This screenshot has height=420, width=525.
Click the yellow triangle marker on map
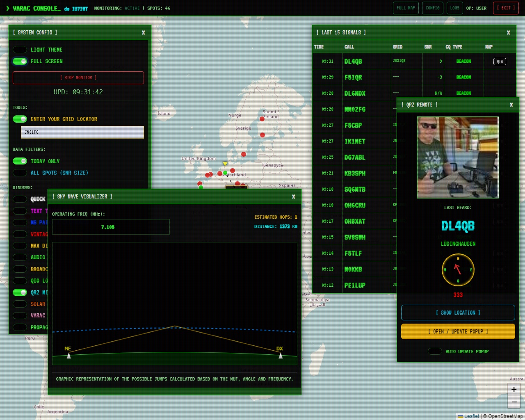(225, 164)
